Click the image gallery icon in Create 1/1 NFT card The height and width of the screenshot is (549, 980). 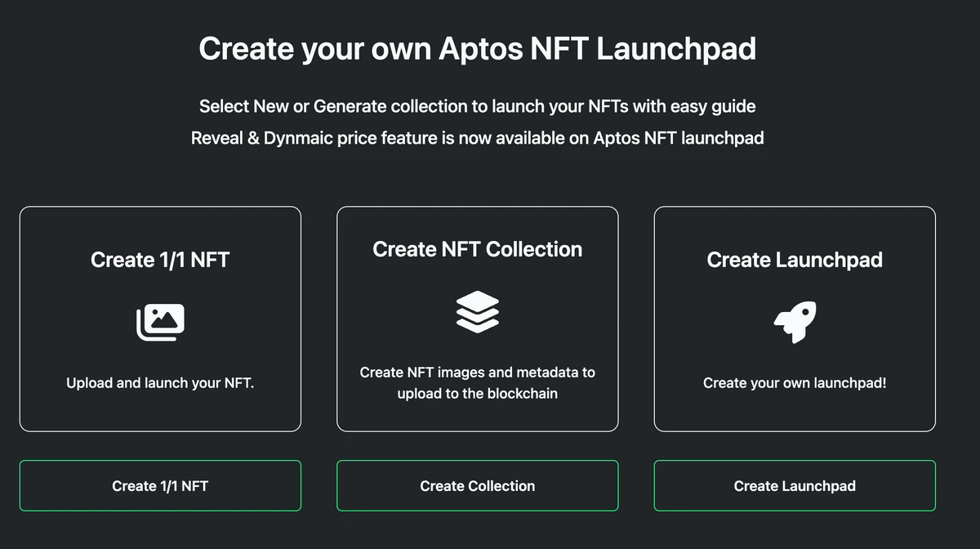click(160, 322)
